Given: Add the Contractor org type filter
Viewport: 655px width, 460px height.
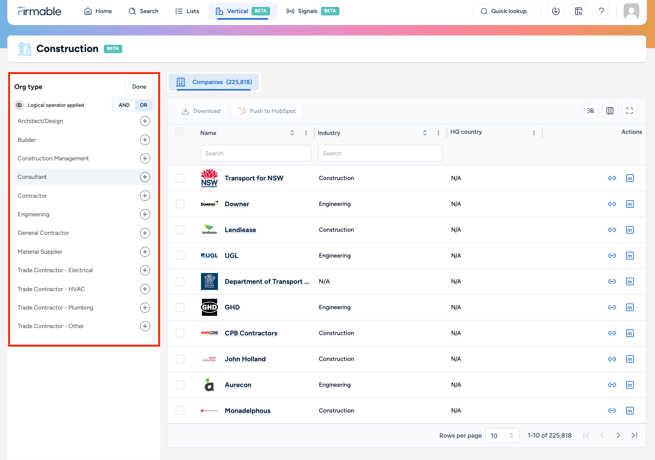Looking at the screenshot, I should (145, 196).
